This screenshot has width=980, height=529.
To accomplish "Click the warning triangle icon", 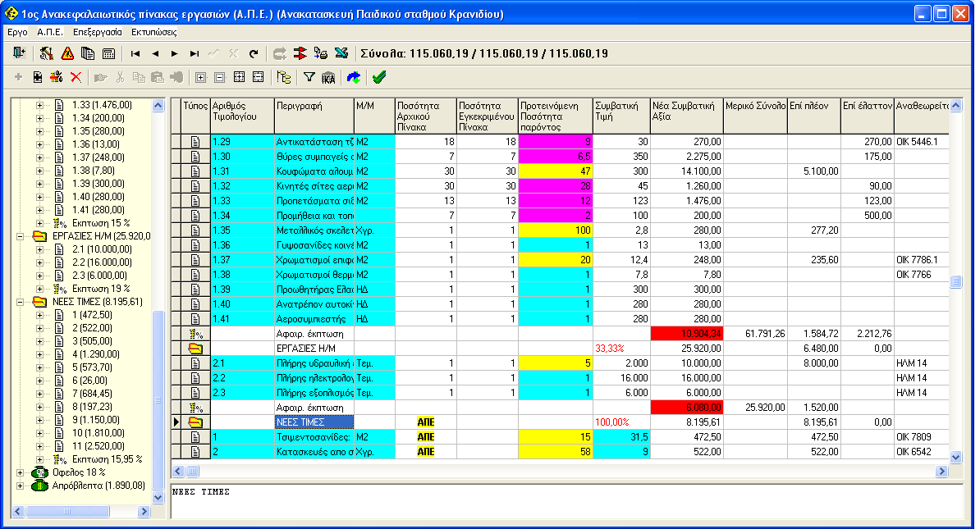I will pos(67,53).
